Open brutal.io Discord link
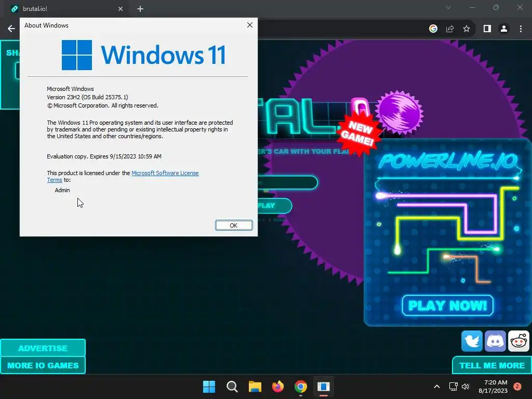This screenshot has width=532, height=399. point(495,341)
